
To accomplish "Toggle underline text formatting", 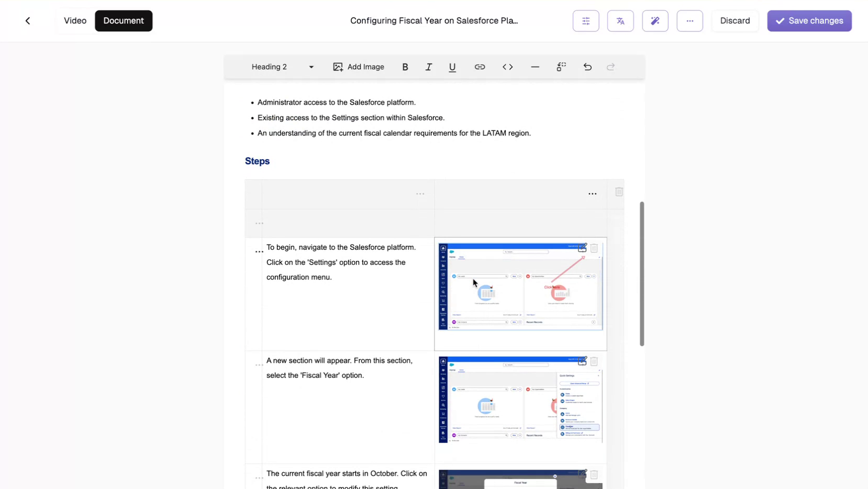I will pos(452,66).
